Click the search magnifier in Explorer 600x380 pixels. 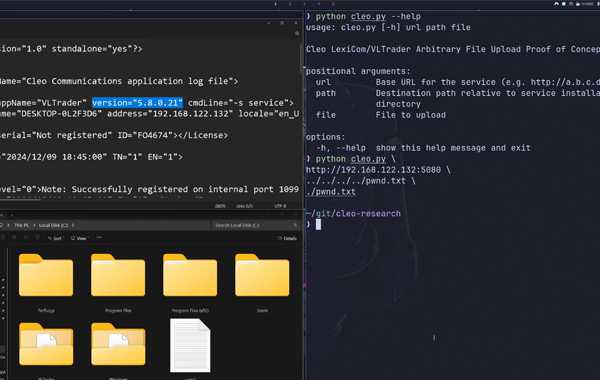coord(295,225)
